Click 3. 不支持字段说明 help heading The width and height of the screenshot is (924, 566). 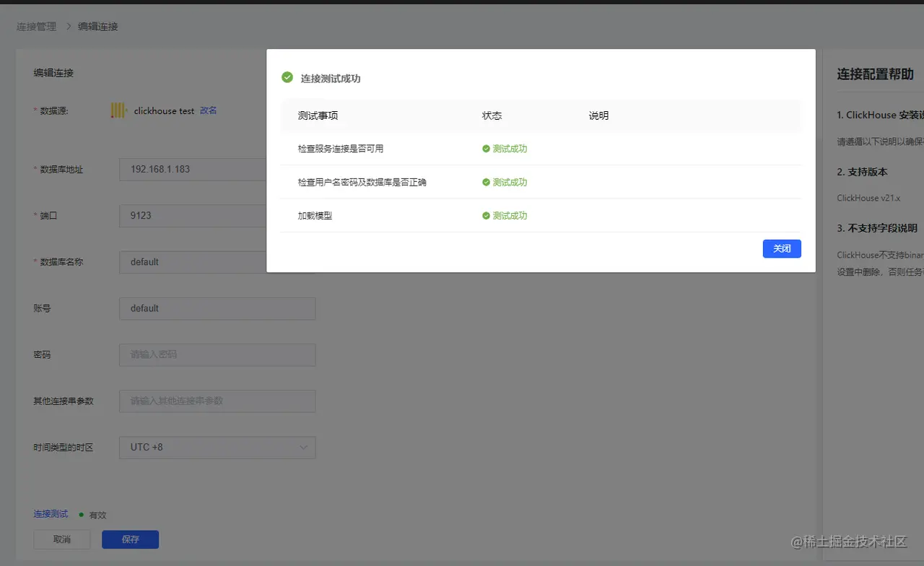click(877, 228)
